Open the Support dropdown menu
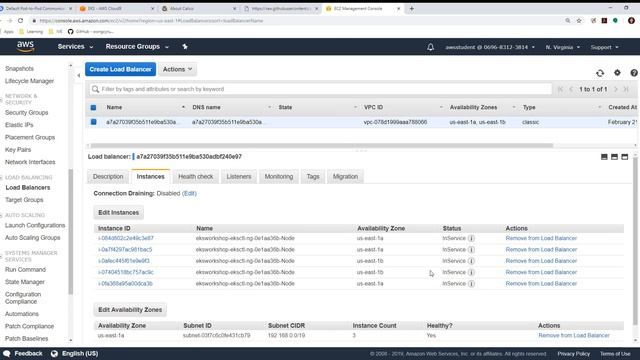 (604, 47)
